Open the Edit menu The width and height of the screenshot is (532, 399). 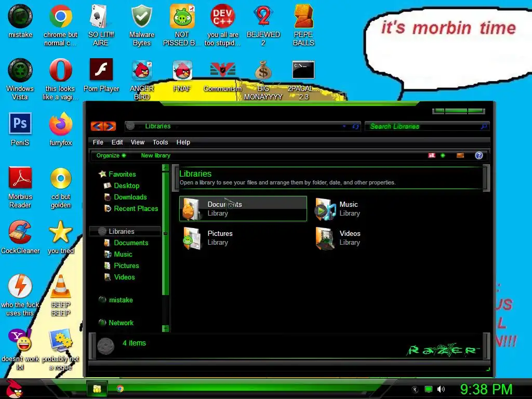[x=117, y=142]
